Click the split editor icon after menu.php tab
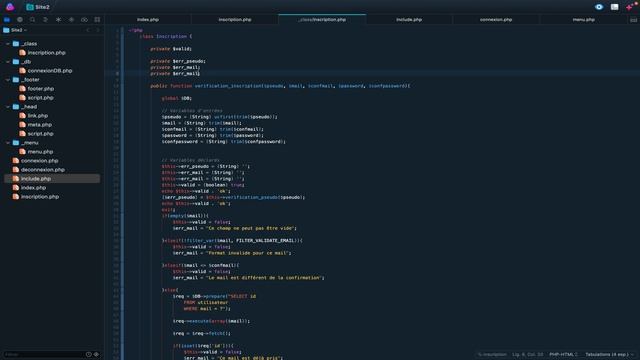 pyautogui.click(x=633, y=20)
